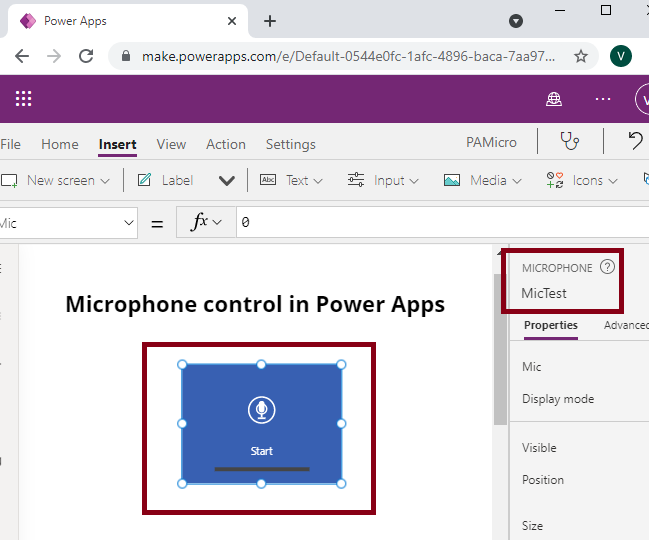Click the Media picture icon

pyautogui.click(x=452, y=180)
